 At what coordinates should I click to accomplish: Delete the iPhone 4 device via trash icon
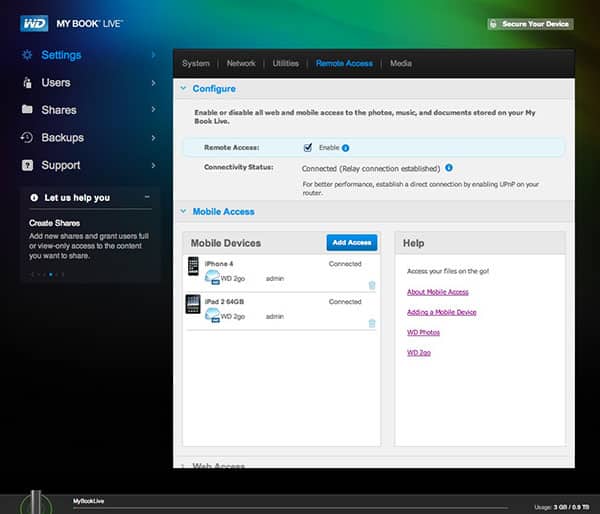372,285
